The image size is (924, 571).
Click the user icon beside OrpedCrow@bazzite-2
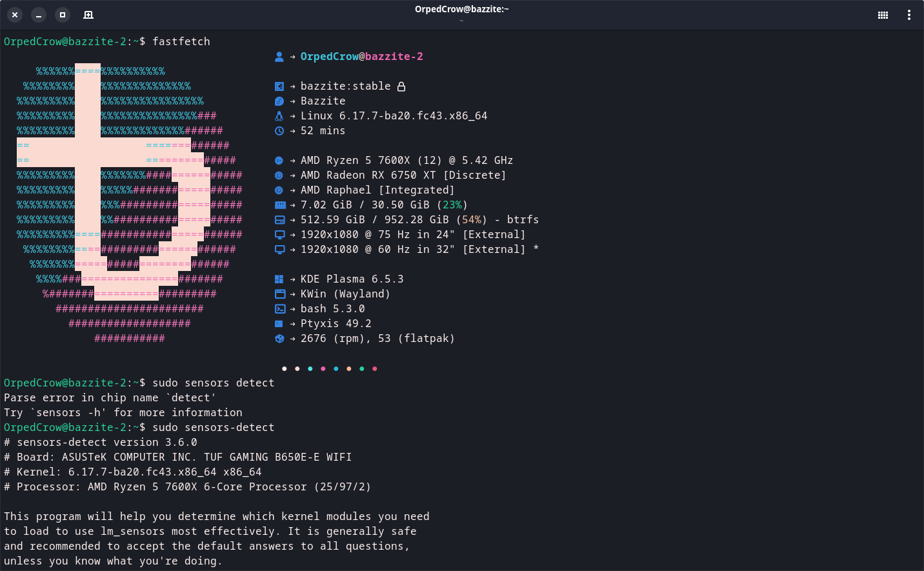click(279, 57)
